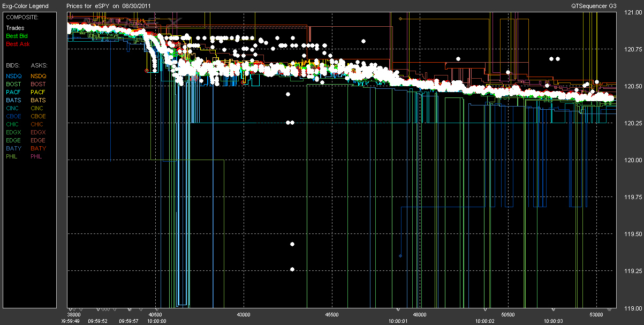Select EDGX in the BIDS column
This screenshot has height=325, width=644.
13,132
